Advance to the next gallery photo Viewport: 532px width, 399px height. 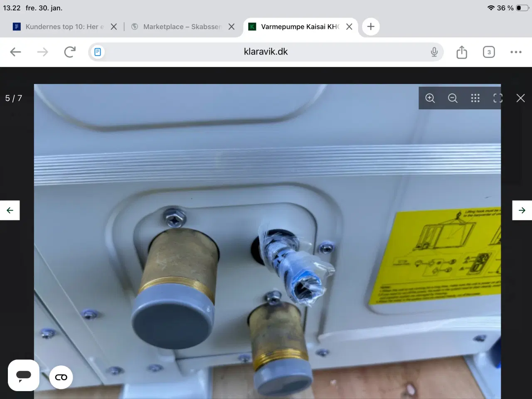(522, 210)
